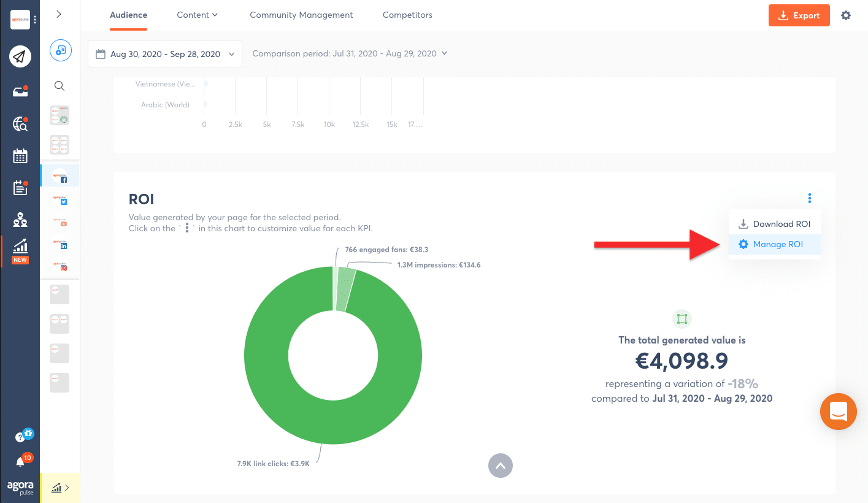Expand the profile sidebar with chevron arrow
This screenshot has height=503, width=868.
coord(59,14)
